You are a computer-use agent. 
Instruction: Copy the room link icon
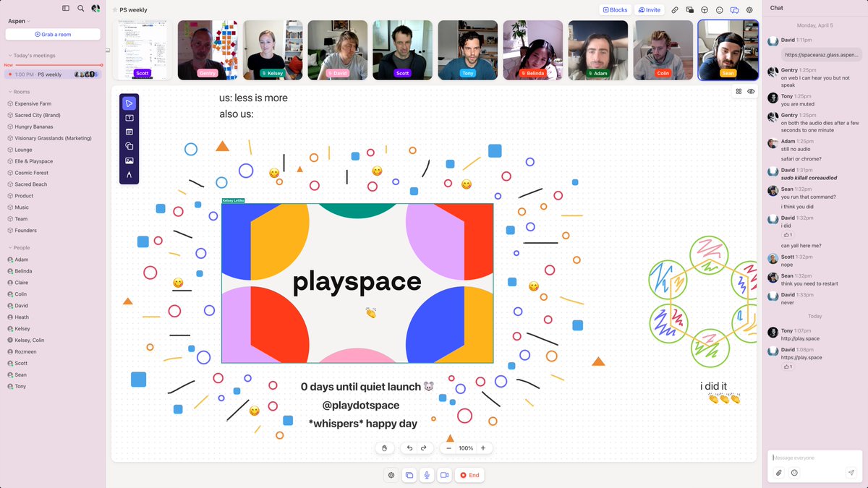coord(675,10)
